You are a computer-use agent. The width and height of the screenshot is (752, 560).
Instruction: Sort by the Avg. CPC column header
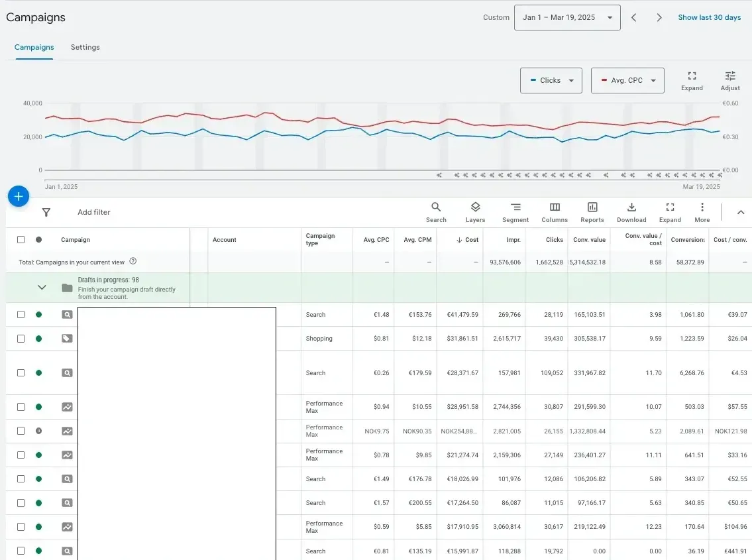[376, 239]
